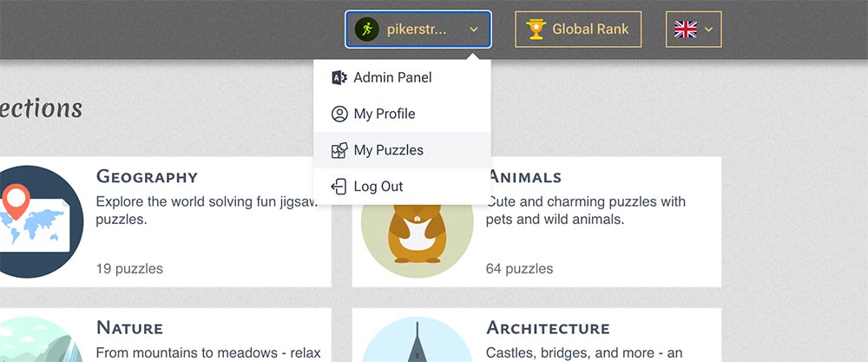Image resolution: width=868 pixels, height=362 pixels.
Task: Expand the language selector chevron
Action: [709, 30]
